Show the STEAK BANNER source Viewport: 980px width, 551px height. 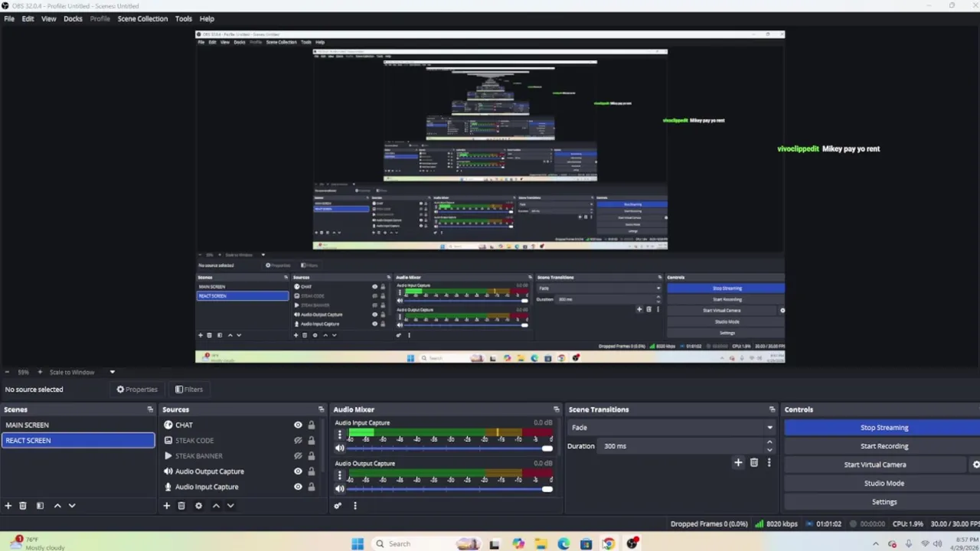click(x=298, y=455)
